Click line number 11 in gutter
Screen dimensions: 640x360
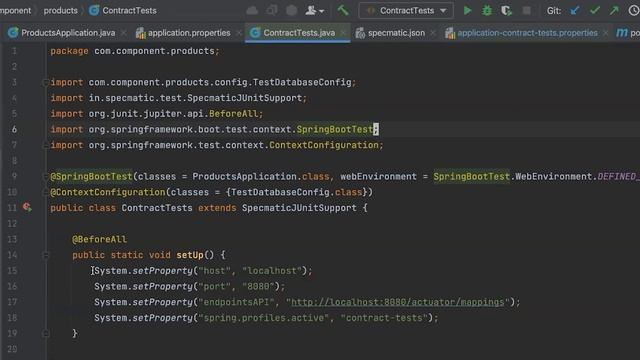12,208
